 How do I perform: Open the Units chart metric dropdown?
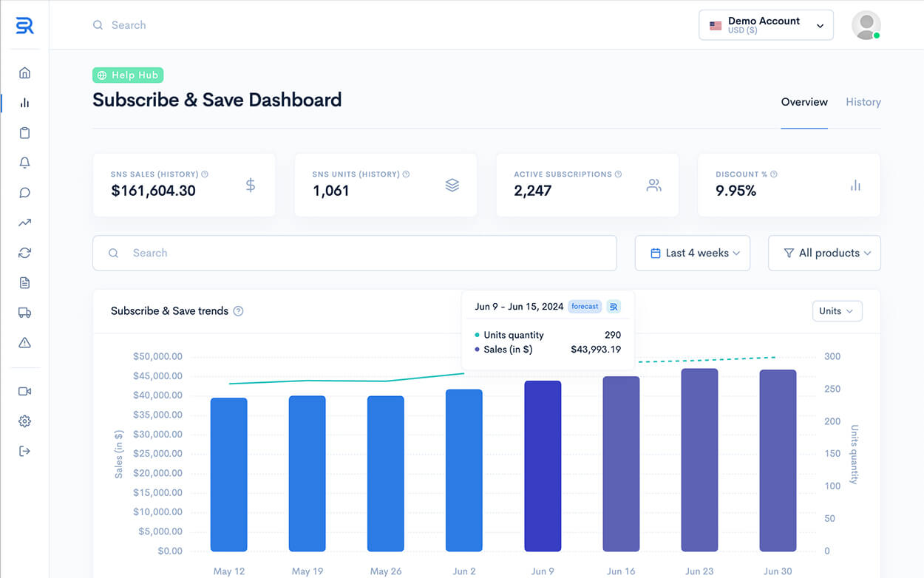click(837, 311)
